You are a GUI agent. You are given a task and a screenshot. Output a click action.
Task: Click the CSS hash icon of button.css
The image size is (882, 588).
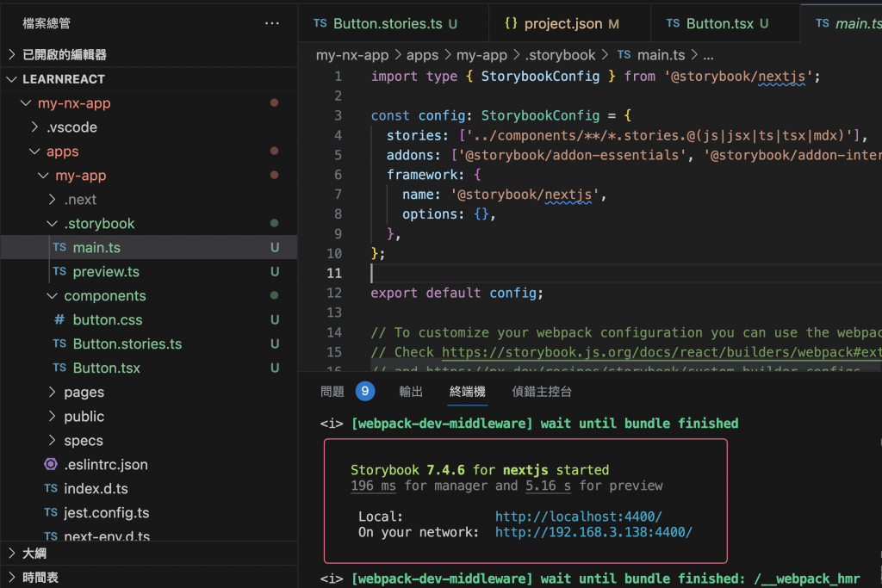pyautogui.click(x=59, y=319)
